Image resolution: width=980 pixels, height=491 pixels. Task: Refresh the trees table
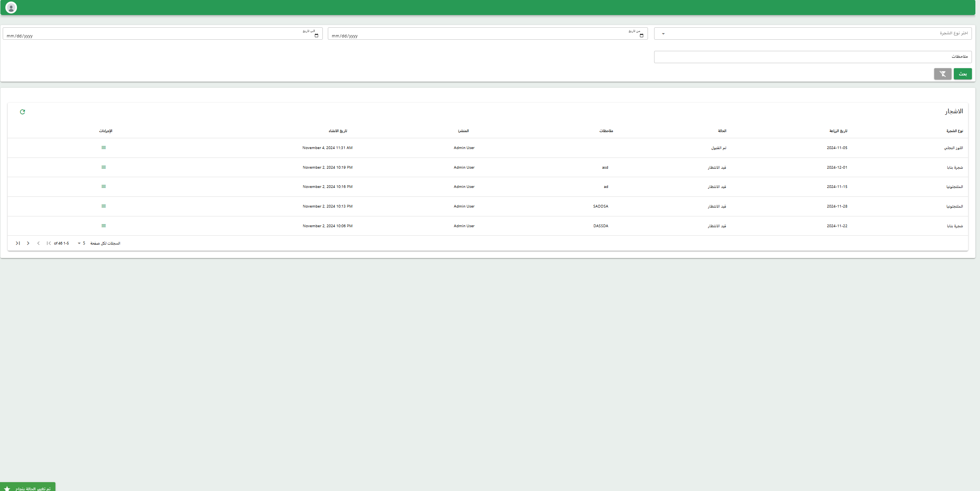(22, 112)
